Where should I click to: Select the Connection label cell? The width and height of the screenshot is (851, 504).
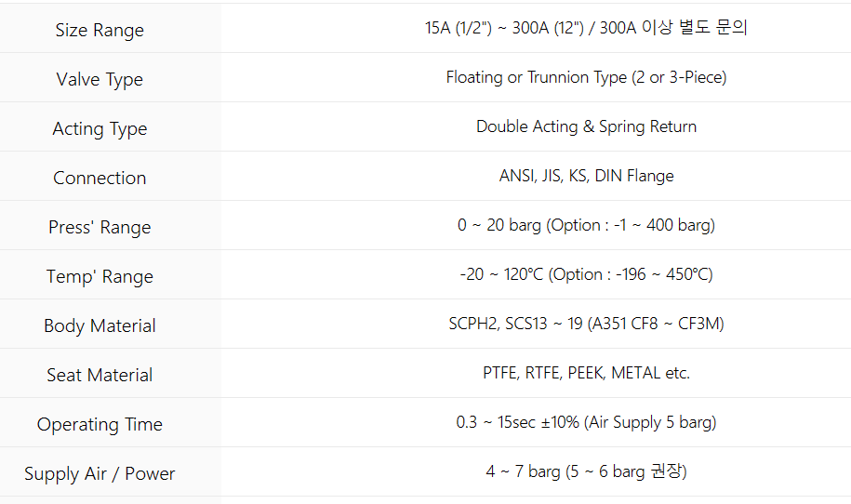[x=100, y=178]
